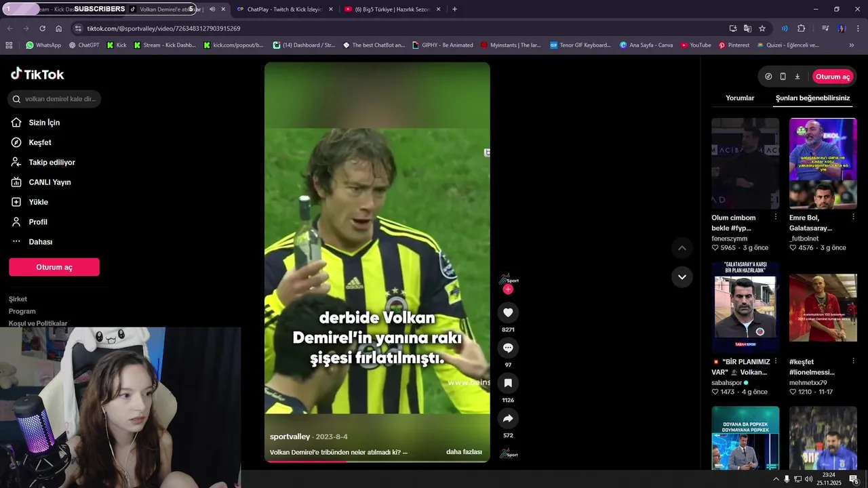
Task: Open the Şirket footer link
Action: point(18,299)
